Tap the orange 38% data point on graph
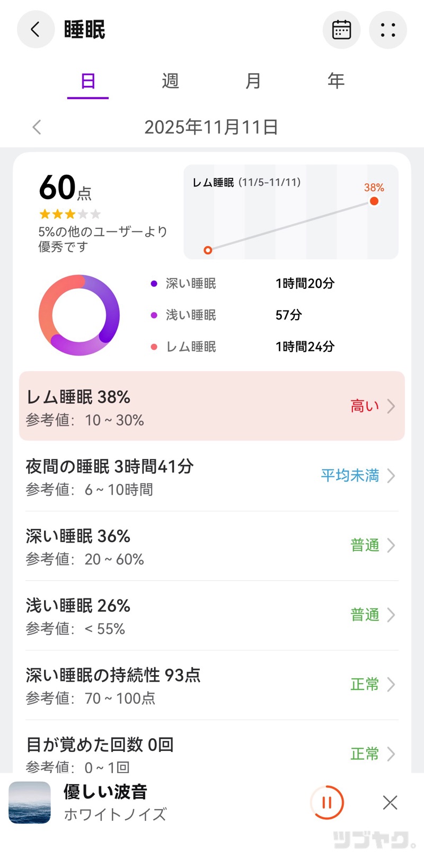 374,201
